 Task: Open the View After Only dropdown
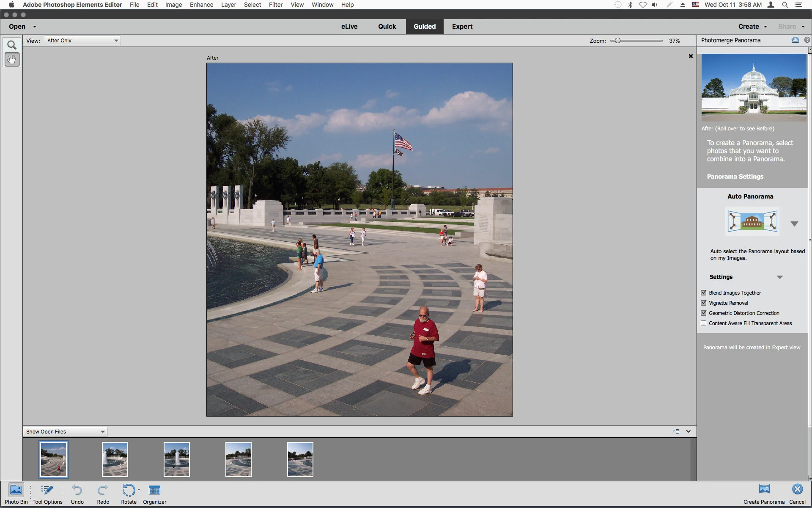point(82,41)
